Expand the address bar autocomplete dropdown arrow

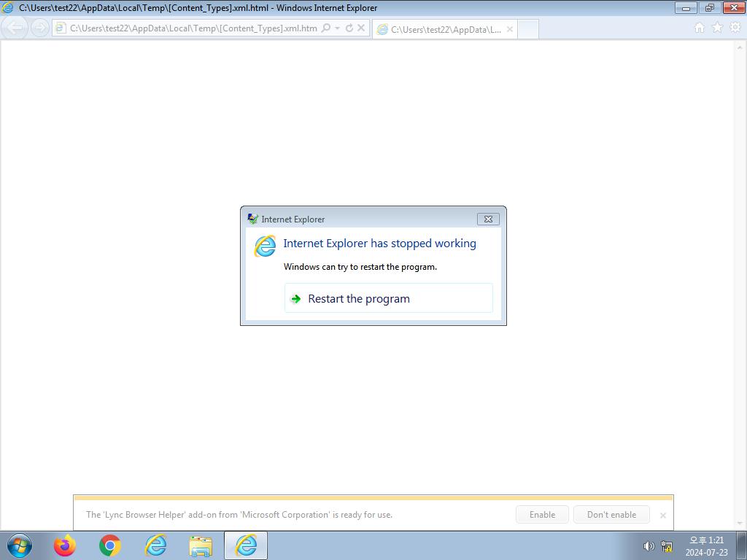pos(337,28)
